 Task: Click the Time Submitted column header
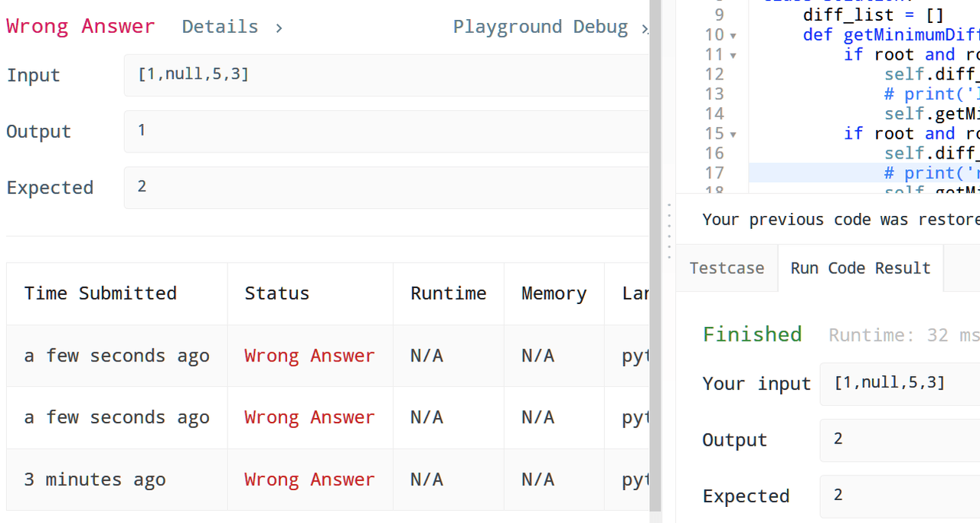[100, 293]
